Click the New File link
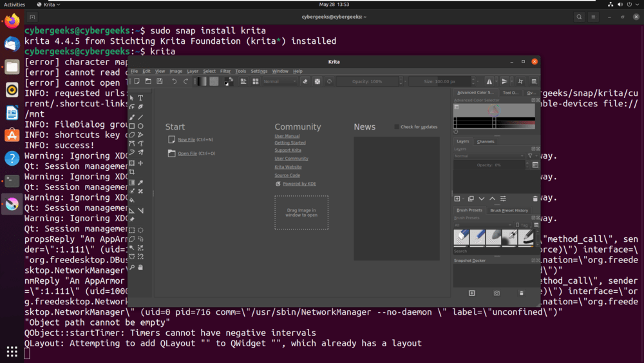This screenshot has height=363, width=644. [187, 140]
